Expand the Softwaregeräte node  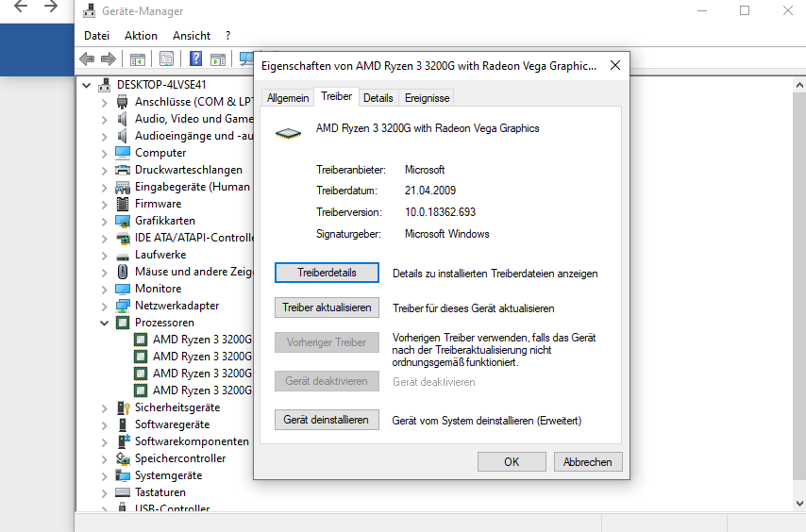[x=105, y=425]
